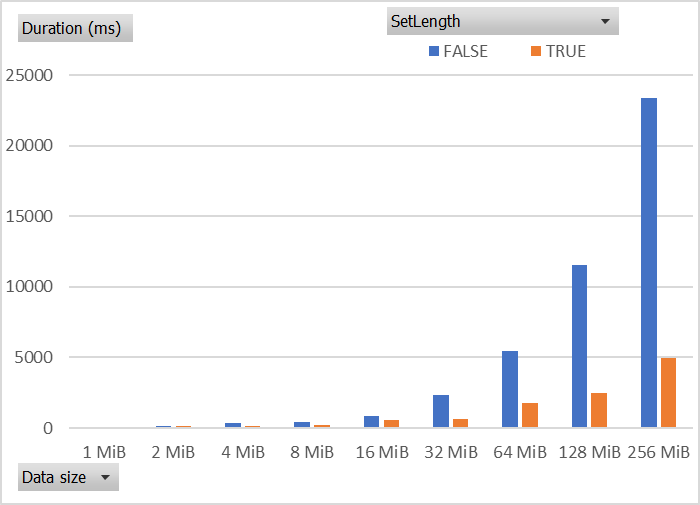Click the 25000 vertical axis label
700x505 pixels.
(29, 75)
